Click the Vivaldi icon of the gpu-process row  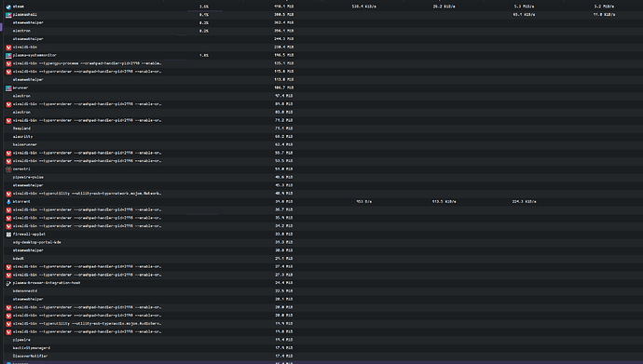click(8, 63)
